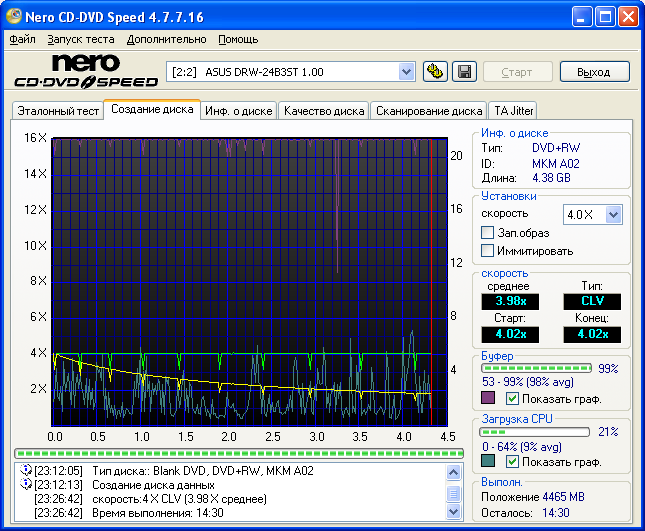Open the ASUS DRW-24B3ST drive dropdown
The image size is (645, 531).
point(406,71)
